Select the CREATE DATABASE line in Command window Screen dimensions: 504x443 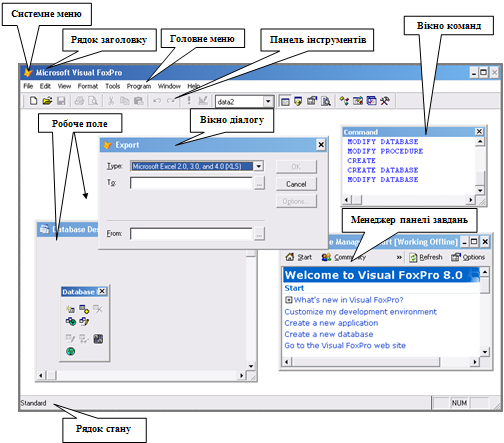[383, 170]
